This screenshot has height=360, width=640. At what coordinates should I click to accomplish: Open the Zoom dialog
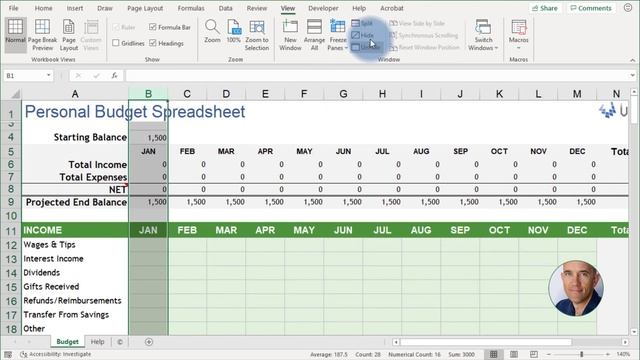point(212,32)
